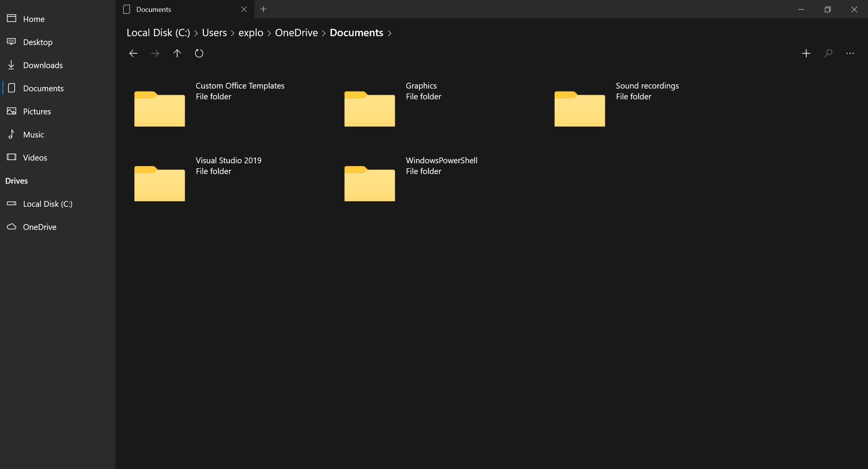Open the OneDrive drive in the sidebar
This screenshot has height=469, width=868.
point(40,227)
